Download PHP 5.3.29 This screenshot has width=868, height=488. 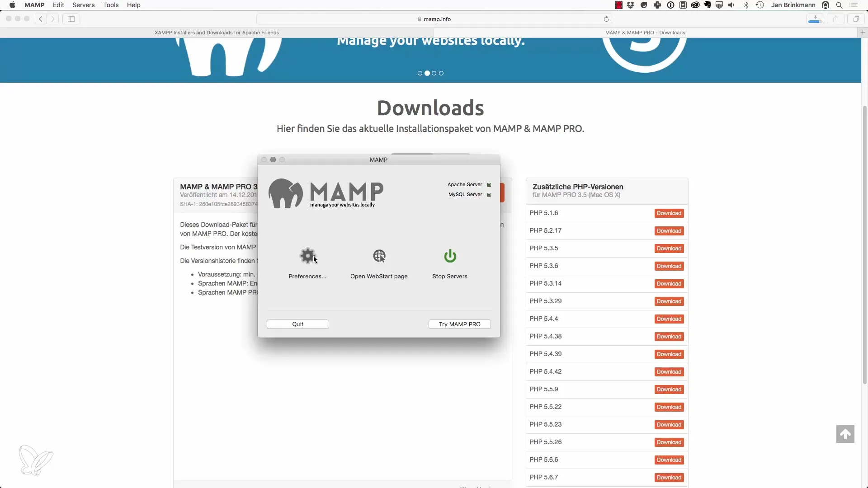pos(669,301)
